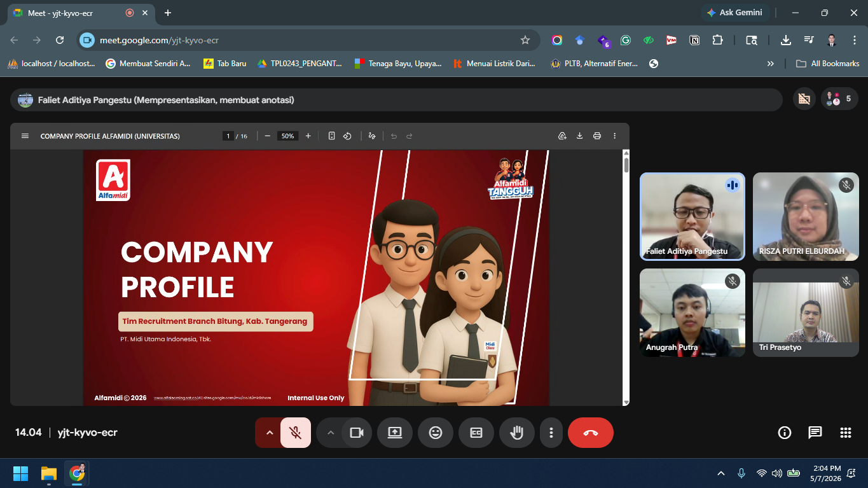Bookmark this page with the star
Viewport: 868px width, 488px height.
525,40
